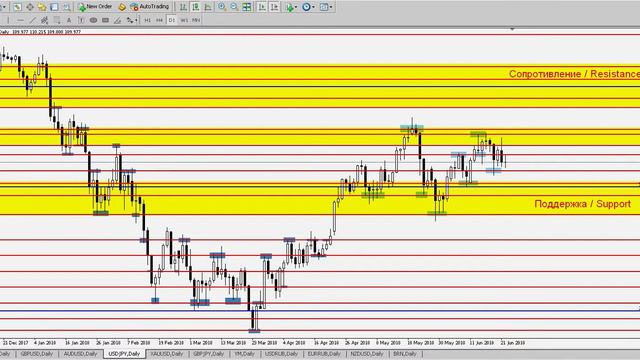Expand the profiles dropdown arrow at the far left

(x=3, y=7)
